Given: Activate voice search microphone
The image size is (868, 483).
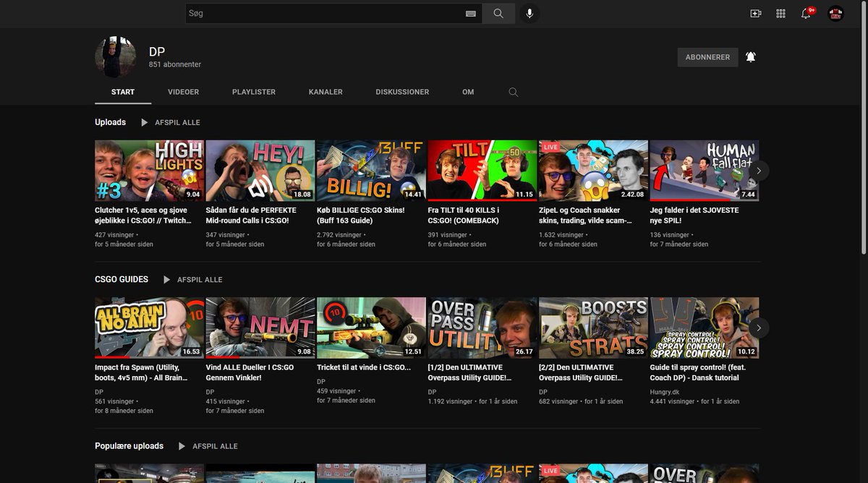Looking at the screenshot, I should (x=529, y=14).
